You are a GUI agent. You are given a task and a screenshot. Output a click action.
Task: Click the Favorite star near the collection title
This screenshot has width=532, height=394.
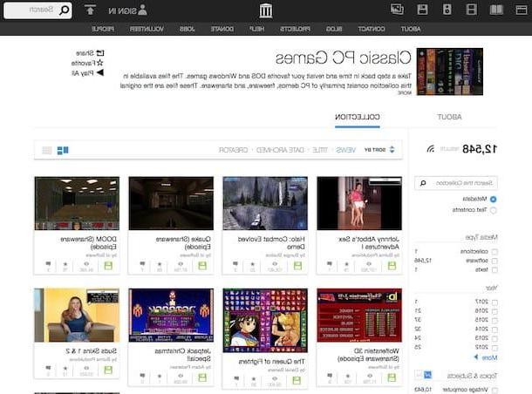pos(99,63)
